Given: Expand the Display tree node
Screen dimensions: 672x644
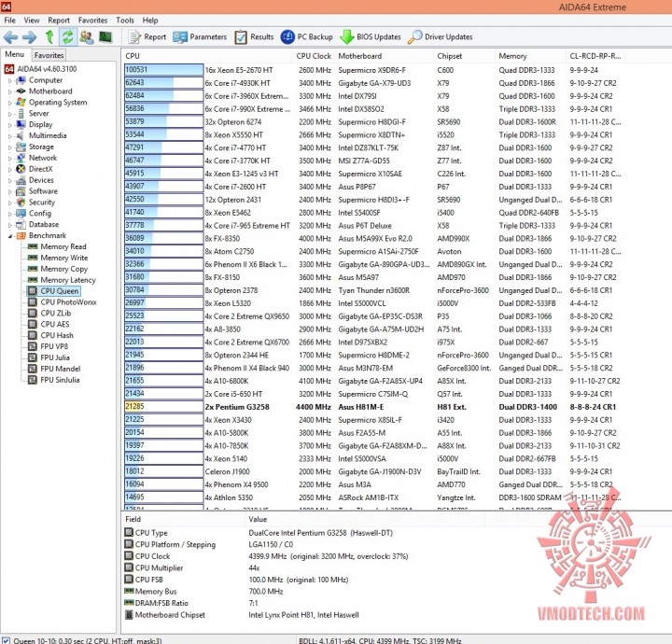Looking at the screenshot, I should (x=10, y=125).
